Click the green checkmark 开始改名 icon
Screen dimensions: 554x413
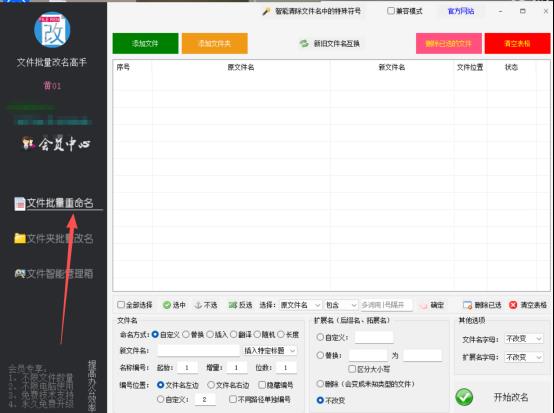(464, 397)
